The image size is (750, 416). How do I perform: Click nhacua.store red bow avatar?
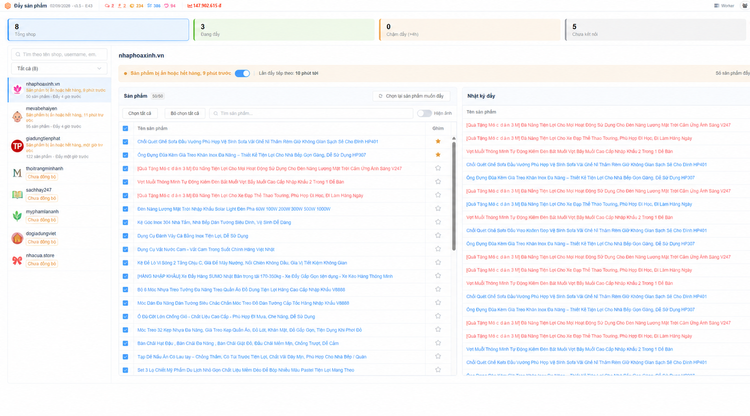[17, 260]
